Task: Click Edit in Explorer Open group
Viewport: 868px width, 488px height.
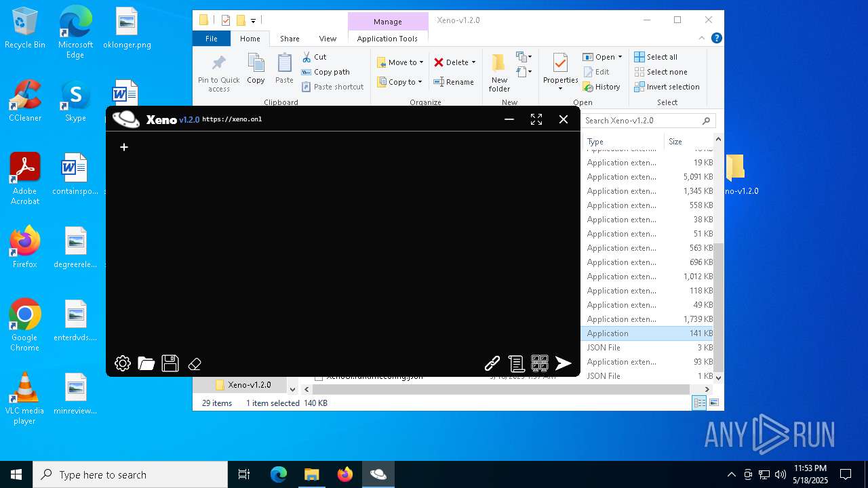Action: [596, 72]
